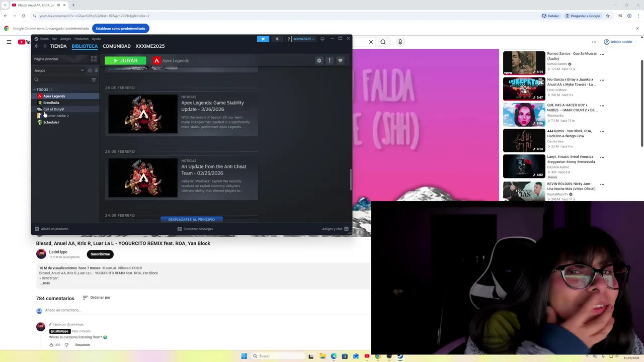Click recent activity clock icon in Steam sidebar

click(90, 70)
